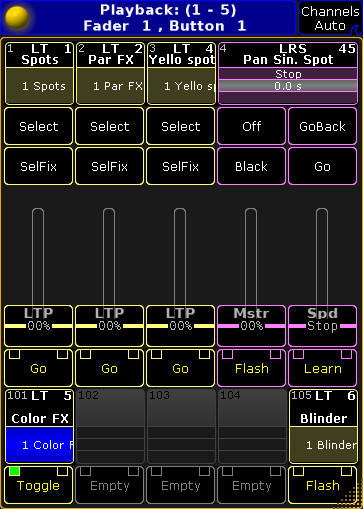This screenshot has height=509, width=363.
Task: Click the Spots LTP fader at 00%
Action: (x=38, y=326)
